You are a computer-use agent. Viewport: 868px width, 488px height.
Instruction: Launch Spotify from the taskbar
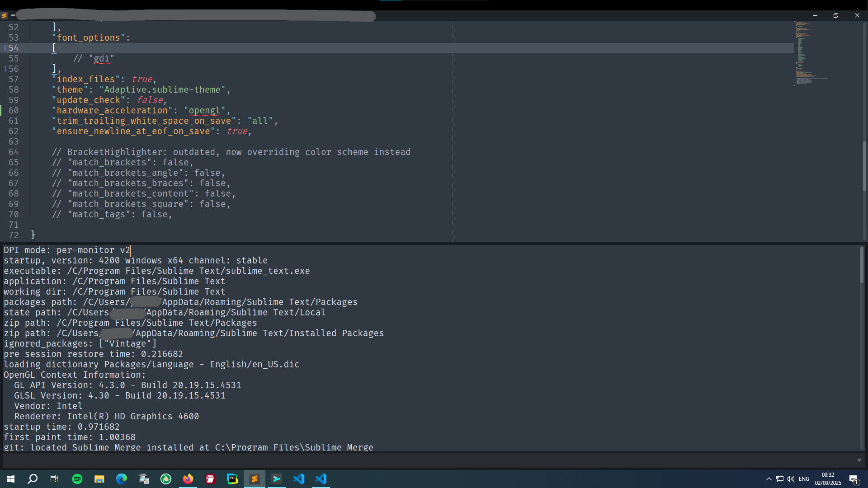pyautogui.click(x=77, y=479)
